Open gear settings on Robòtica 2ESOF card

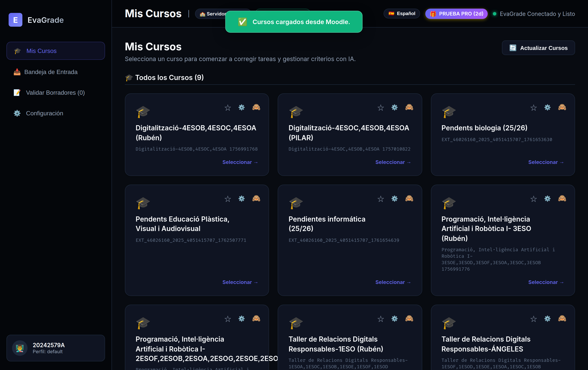click(x=241, y=319)
